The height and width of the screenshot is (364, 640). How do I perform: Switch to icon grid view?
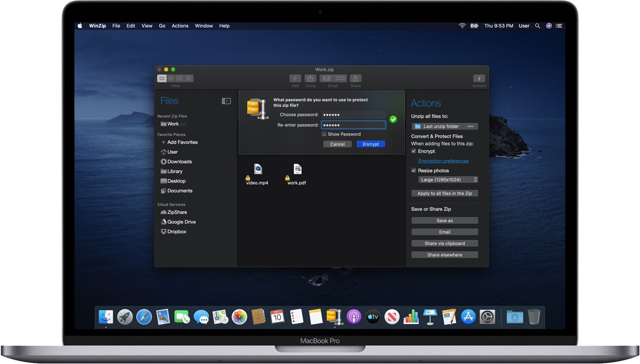(162, 79)
